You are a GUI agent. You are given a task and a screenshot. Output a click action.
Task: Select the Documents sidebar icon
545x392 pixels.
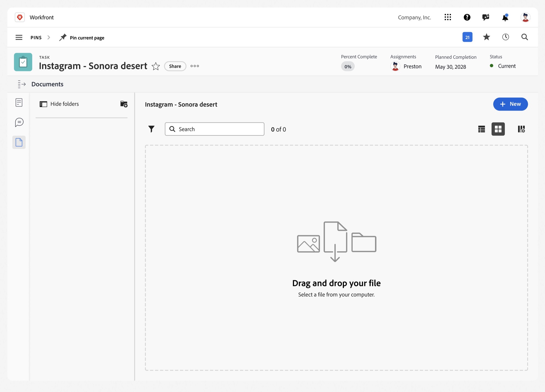(x=19, y=142)
